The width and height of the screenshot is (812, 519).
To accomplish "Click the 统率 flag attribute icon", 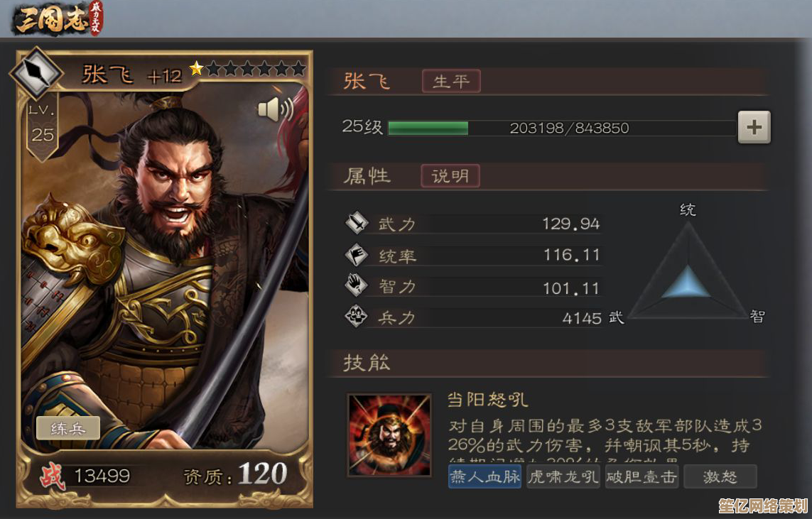I will [x=357, y=255].
